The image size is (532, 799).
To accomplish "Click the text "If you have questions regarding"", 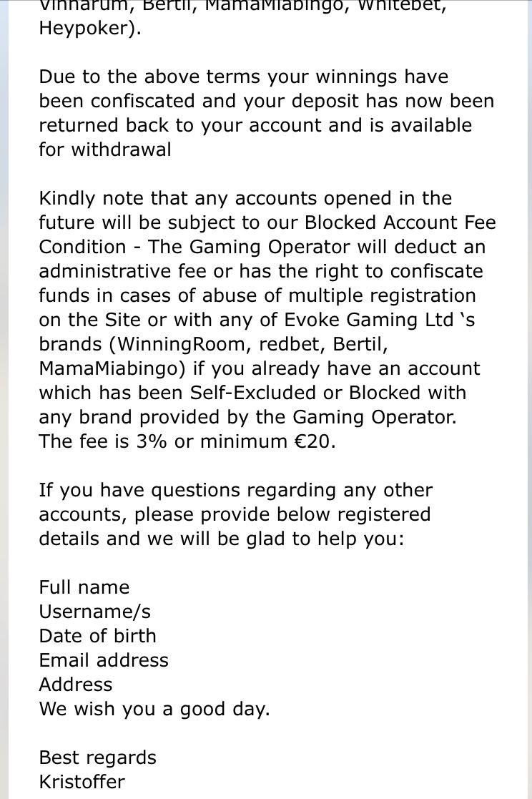I will 187,490.
